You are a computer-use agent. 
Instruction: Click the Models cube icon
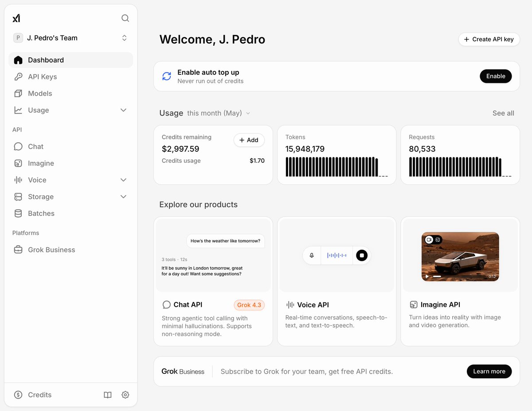tap(18, 94)
